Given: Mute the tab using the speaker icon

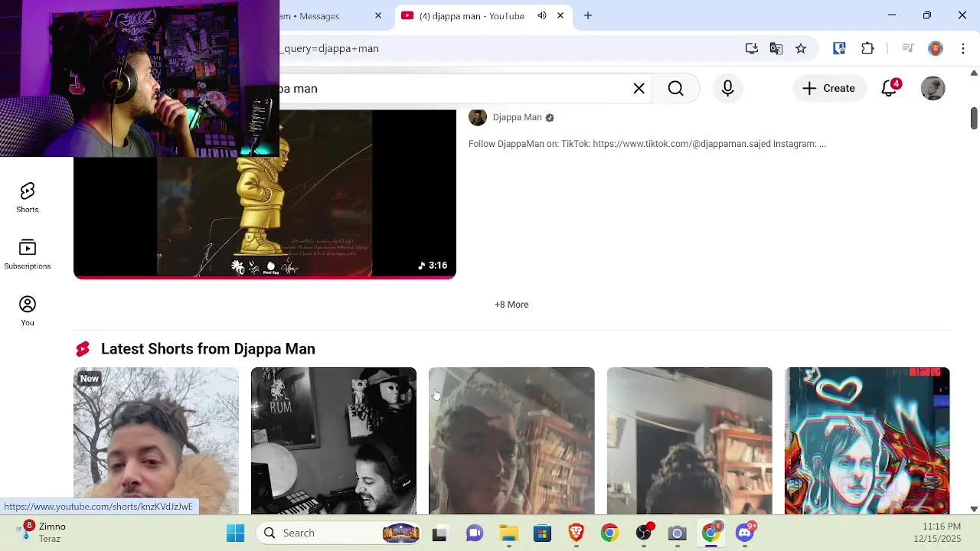Looking at the screenshot, I should (542, 15).
